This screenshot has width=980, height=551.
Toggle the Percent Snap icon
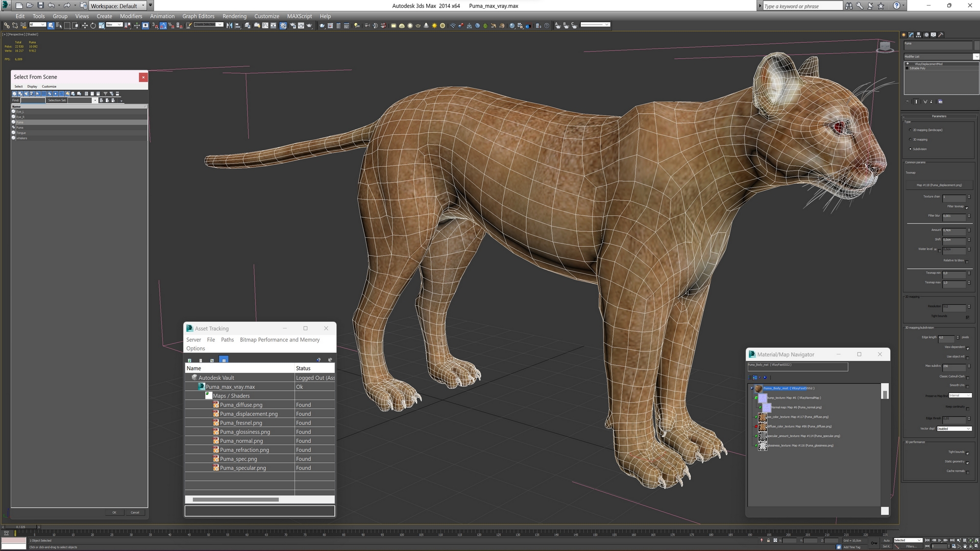(171, 25)
